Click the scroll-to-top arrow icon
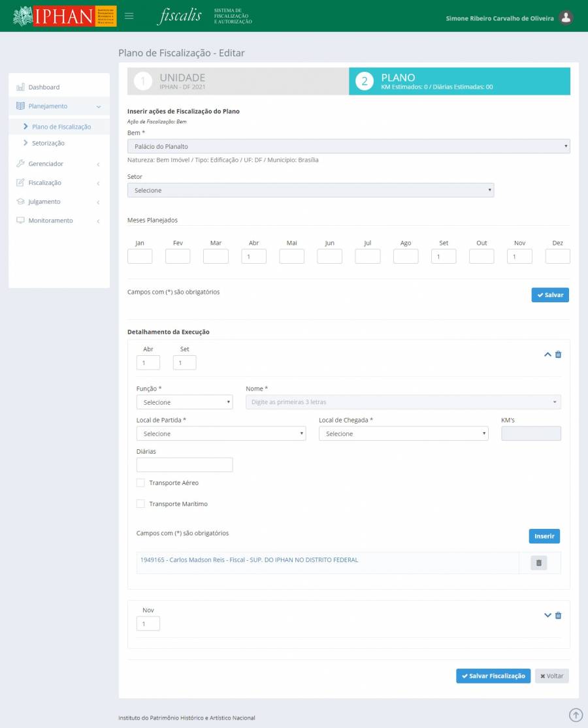588x728 pixels. 576,715
